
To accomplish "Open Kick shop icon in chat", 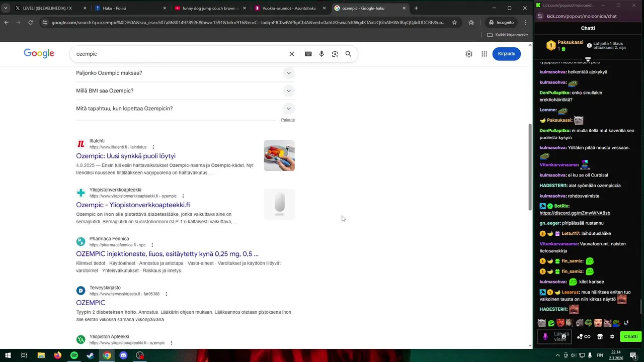I will (x=600, y=337).
